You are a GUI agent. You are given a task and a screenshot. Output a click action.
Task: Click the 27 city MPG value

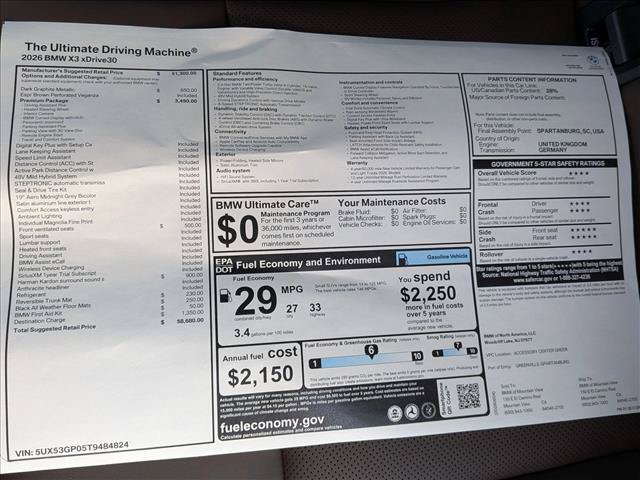(x=291, y=309)
